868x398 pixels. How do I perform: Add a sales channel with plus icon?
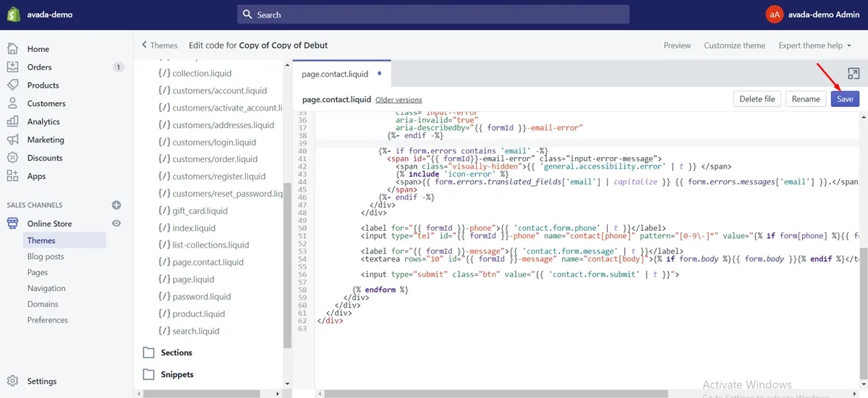116,206
